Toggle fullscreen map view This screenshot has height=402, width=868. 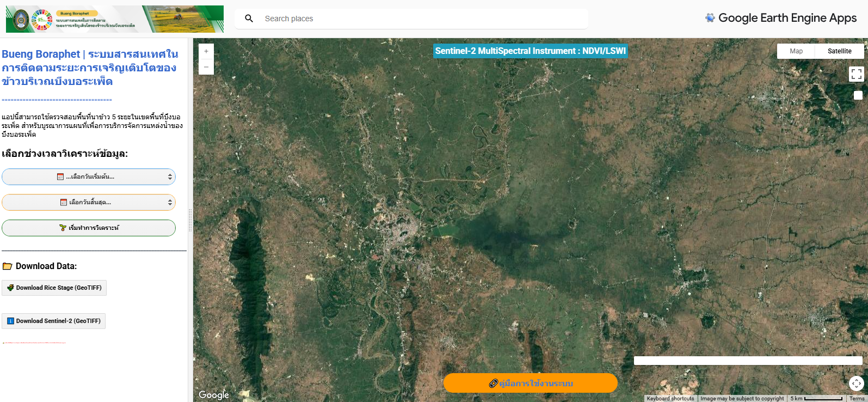click(856, 74)
